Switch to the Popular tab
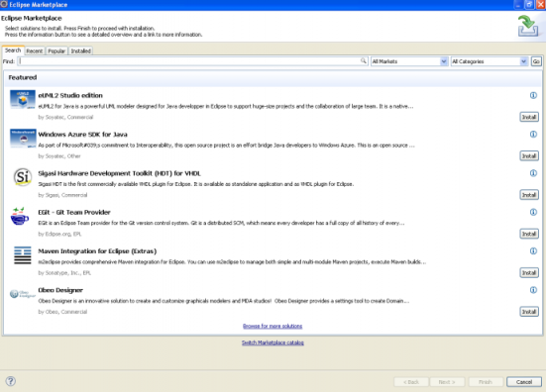Viewport: 546px width, 392px height. (56, 51)
